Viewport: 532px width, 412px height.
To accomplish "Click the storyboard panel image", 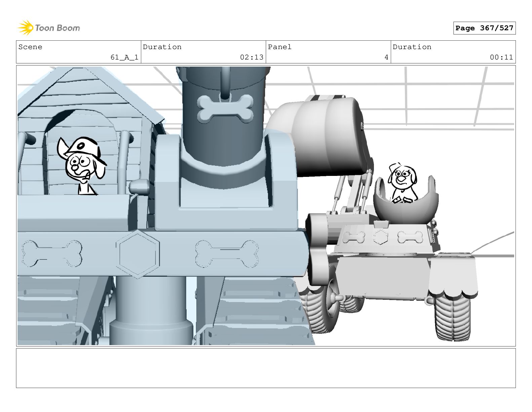I will pos(266,206).
